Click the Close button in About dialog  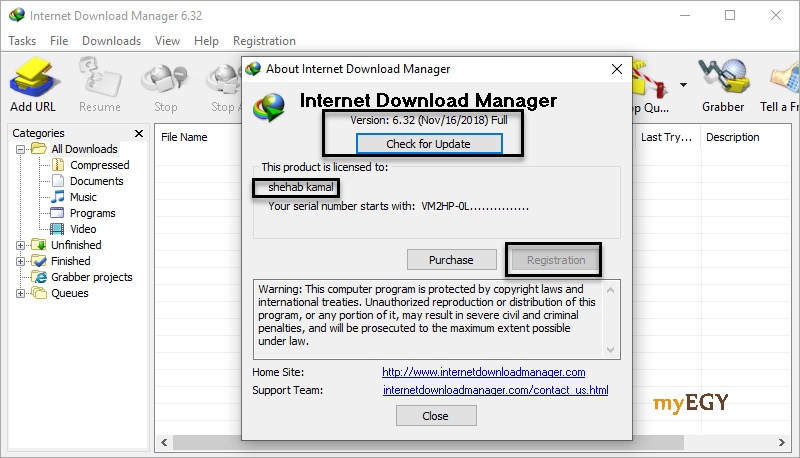pyautogui.click(x=436, y=416)
